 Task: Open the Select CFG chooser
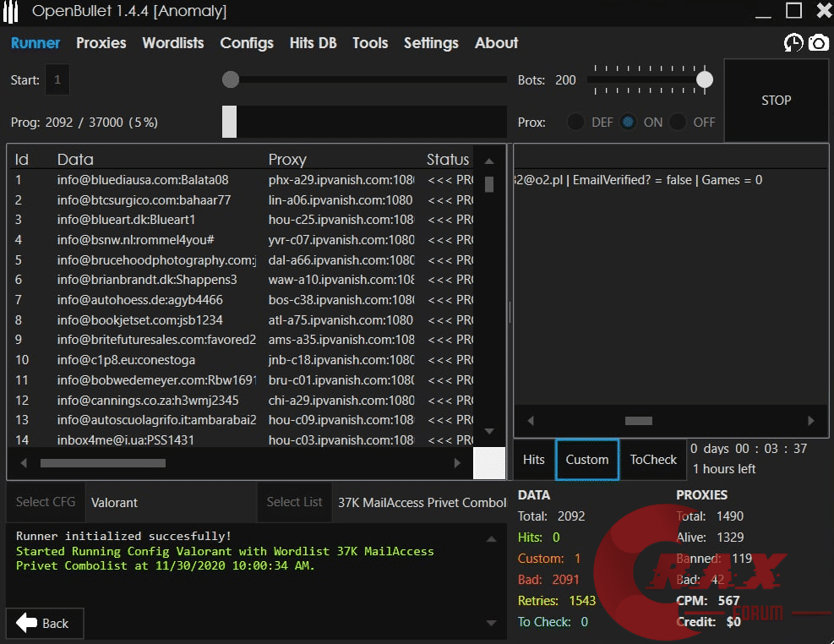[46, 502]
